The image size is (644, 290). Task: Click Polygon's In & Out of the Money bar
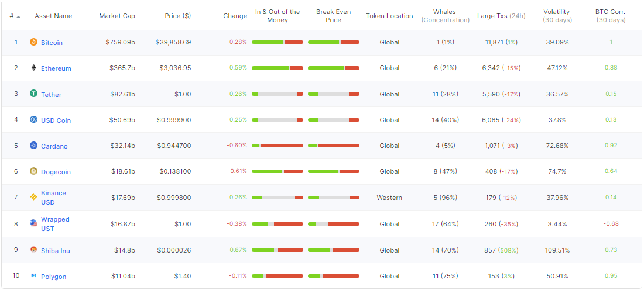click(x=278, y=276)
